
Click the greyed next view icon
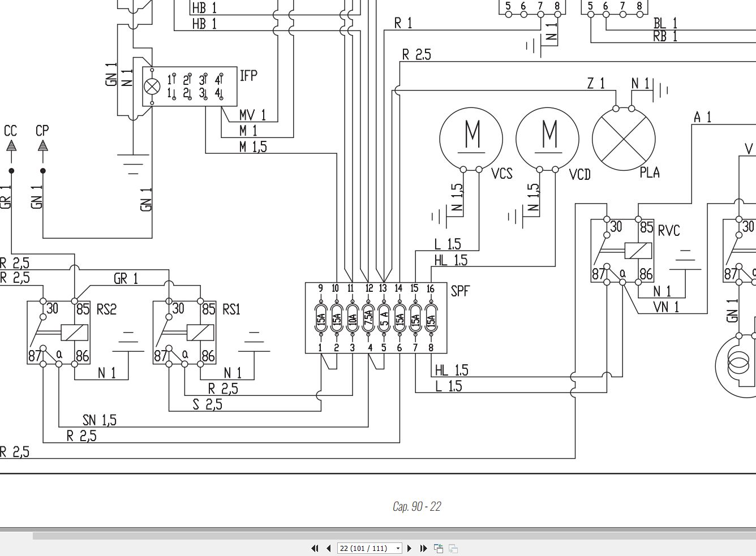[x=453, y=548]
